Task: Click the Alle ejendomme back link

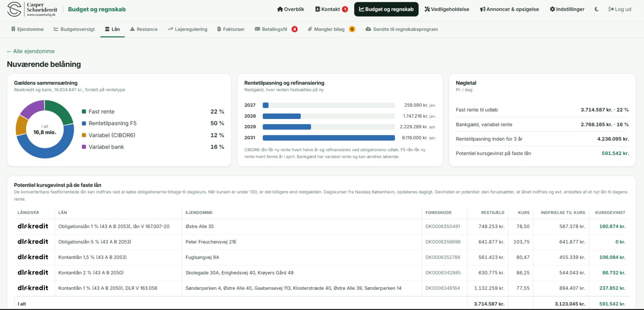Action: pyautogui.click(x=31, y=51)
